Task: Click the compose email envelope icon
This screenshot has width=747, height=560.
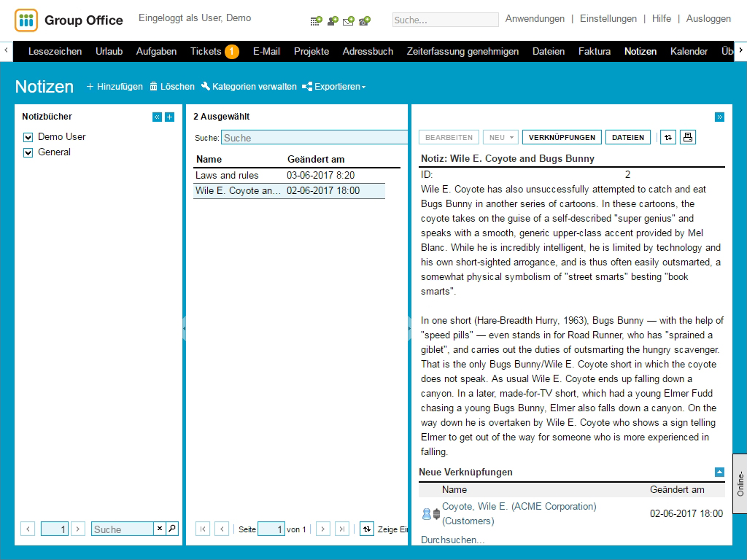Action: (349, 20)
